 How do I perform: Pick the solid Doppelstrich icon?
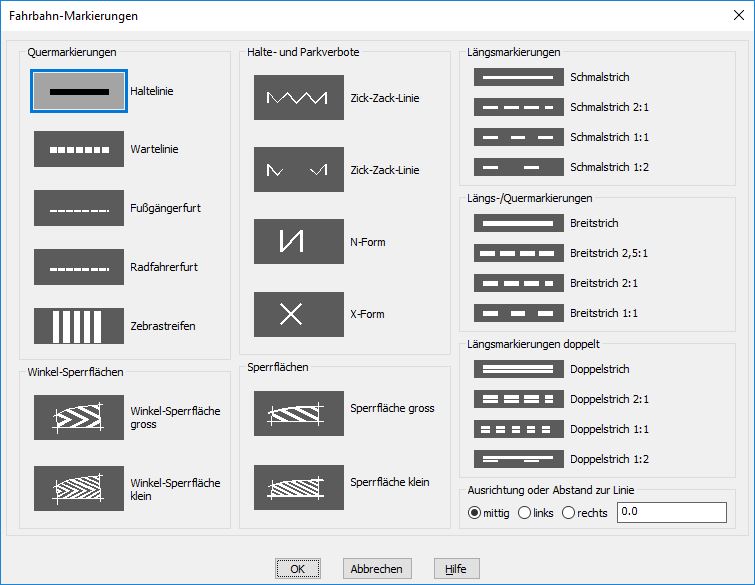click(x=519, y=369)
